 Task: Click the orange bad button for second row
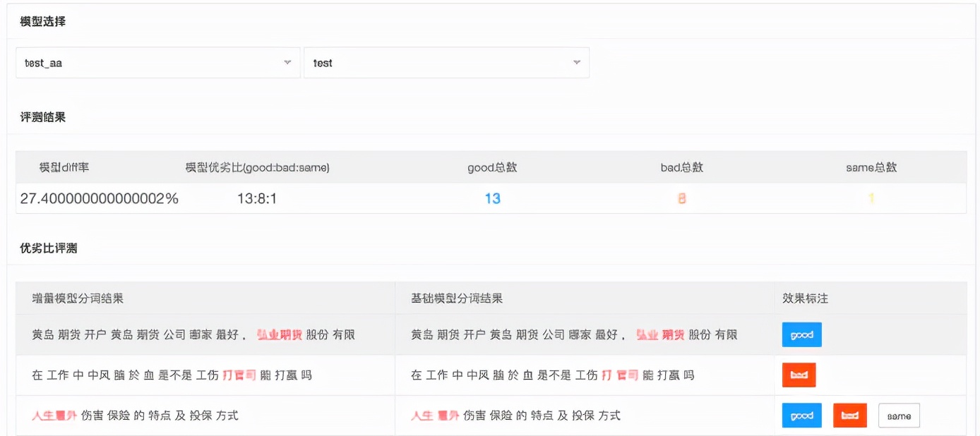(799, 375)
